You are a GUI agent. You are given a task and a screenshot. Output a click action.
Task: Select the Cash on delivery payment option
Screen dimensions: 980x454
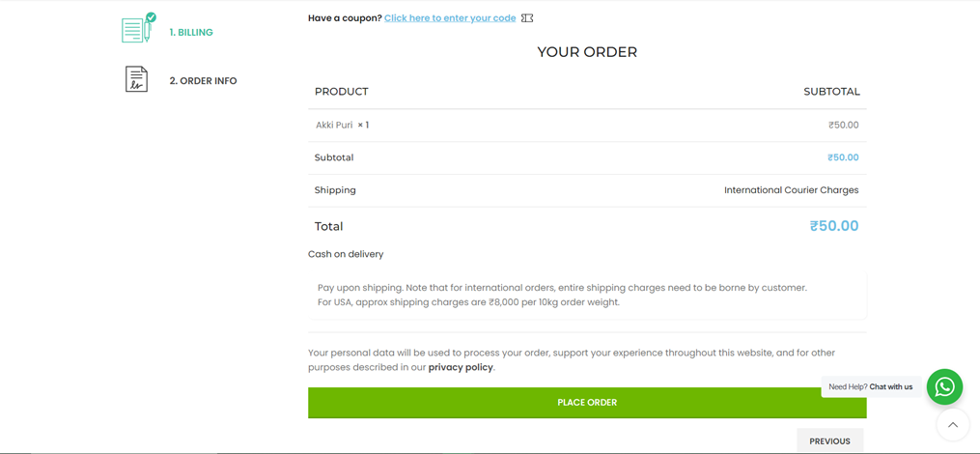pyautogui.click(x=346, y=254)
